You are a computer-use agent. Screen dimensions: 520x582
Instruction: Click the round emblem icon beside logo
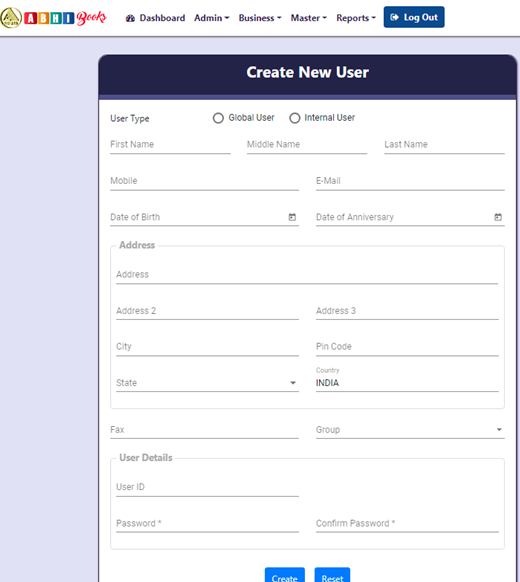pos(11,17)
